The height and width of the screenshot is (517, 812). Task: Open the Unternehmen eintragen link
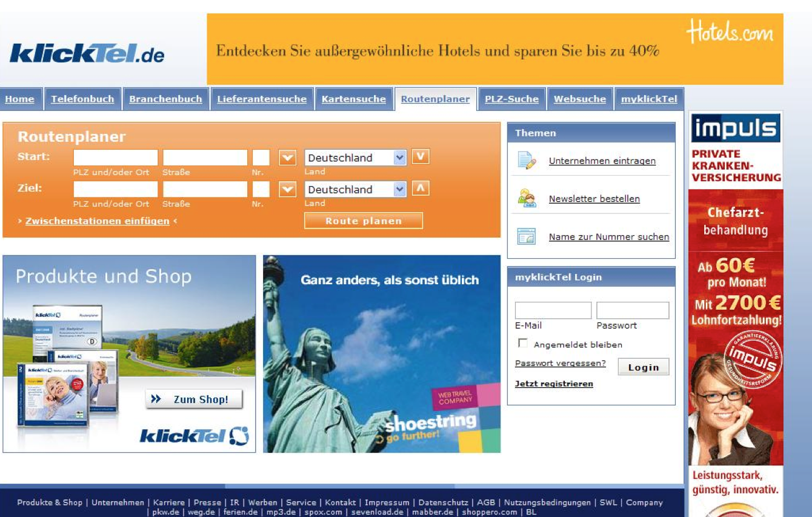(602, 161)
